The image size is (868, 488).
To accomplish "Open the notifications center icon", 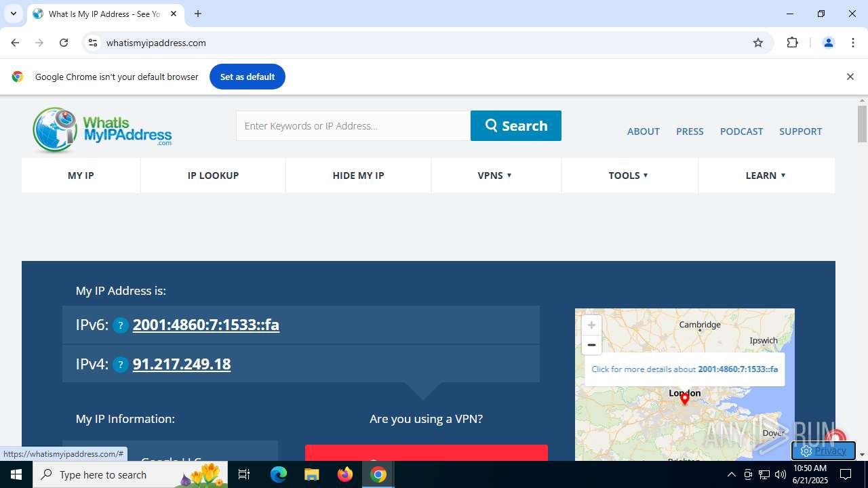I will point(846,474).
